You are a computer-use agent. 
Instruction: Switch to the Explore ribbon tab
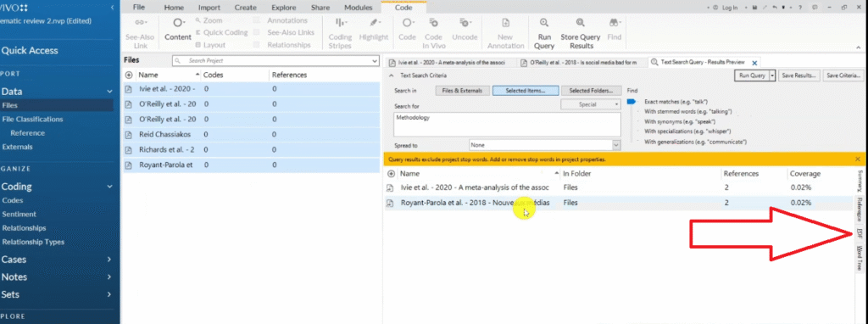[283, 8]
